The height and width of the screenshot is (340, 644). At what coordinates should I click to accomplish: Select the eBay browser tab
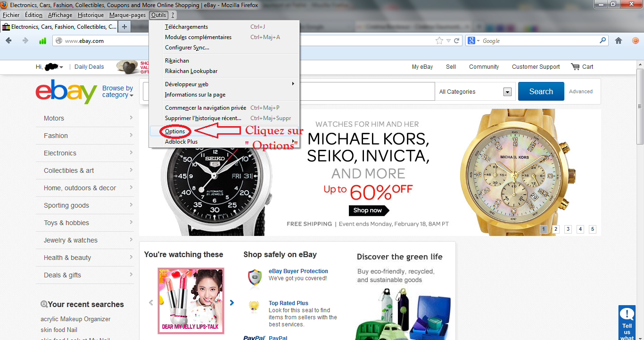pos(59,27)
